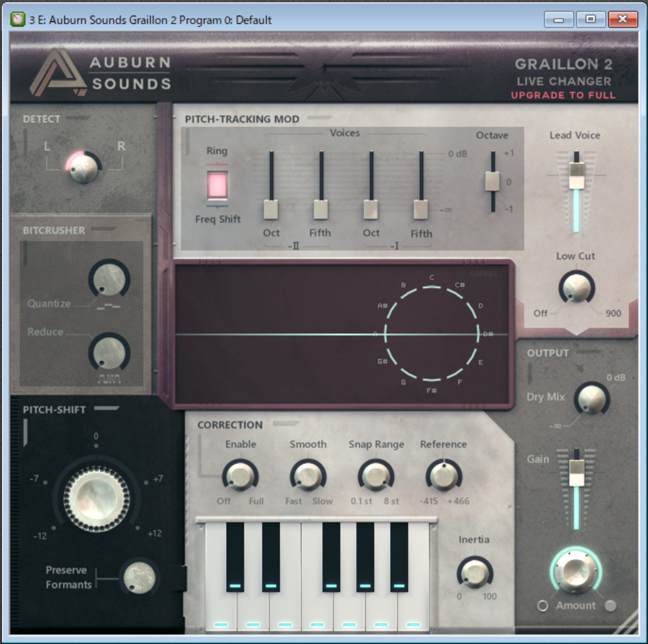Toggle the D# black piano key
Screen dimensions: 648x644
point(271,557)
